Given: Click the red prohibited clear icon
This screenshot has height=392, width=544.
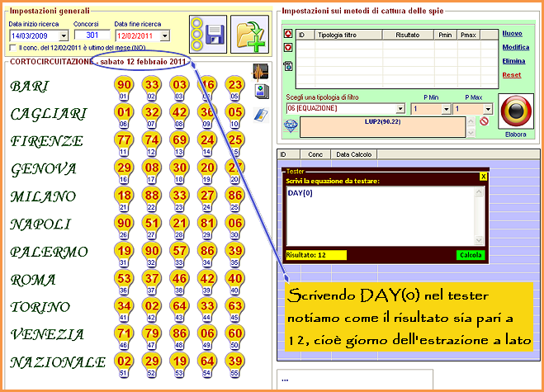Looking at the screenshot, I should click(484, 121).
